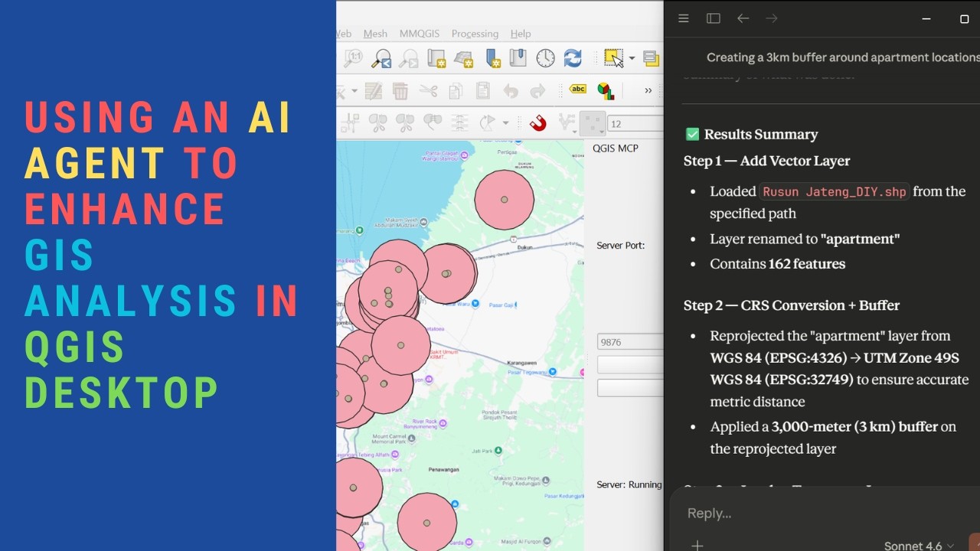This screenshot has width=980, height=551.
Task: Open the Help menu
Action: click(521, 34)
